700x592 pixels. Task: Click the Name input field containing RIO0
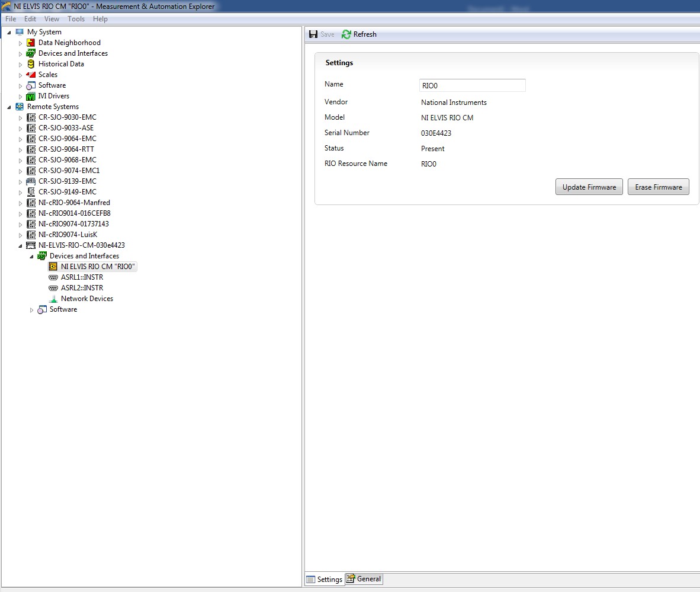coord(472,86)
